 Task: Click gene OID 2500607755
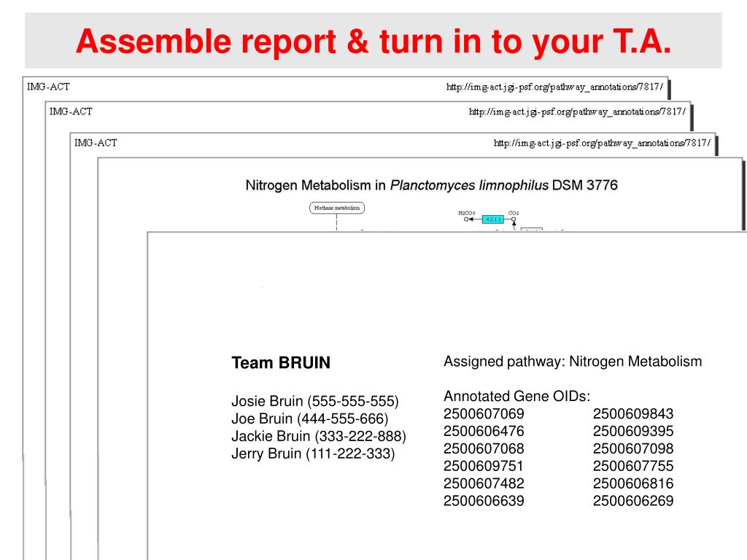click(633, 466)
